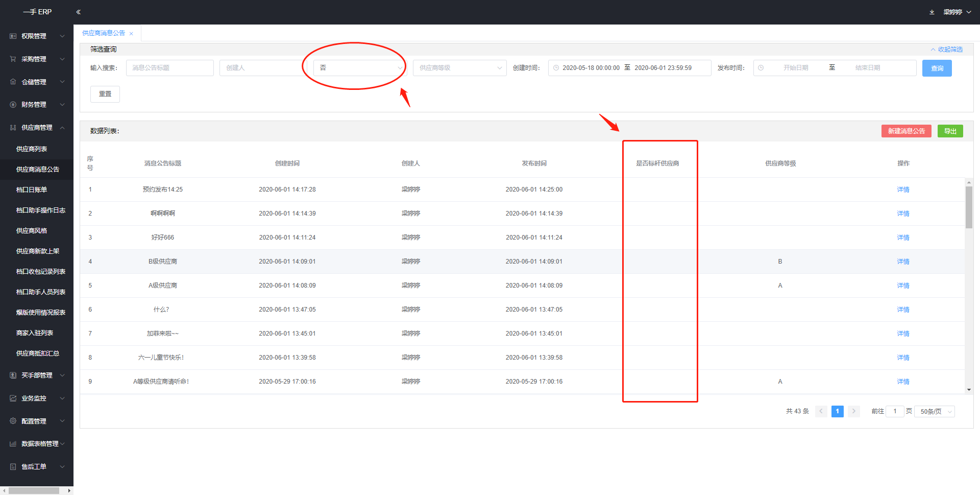Open 详情 for 加菲来啦~~ row

(903, 334)
